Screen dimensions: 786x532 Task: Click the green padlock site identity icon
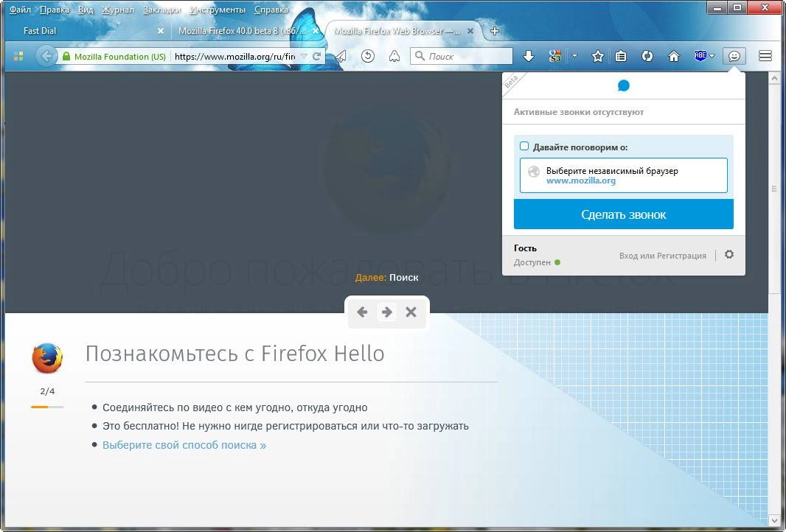(66, 56)
